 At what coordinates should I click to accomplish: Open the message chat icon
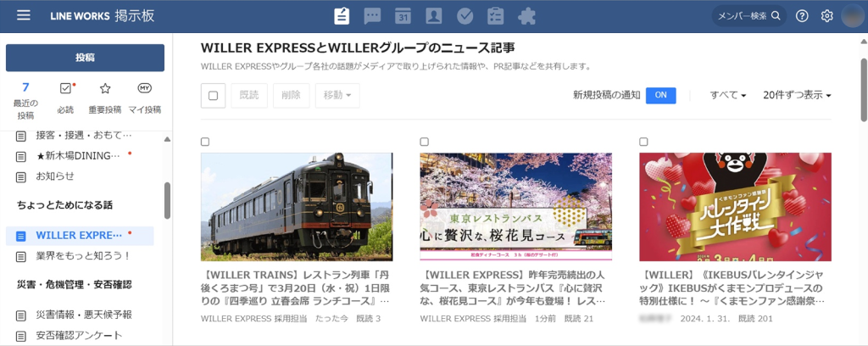[x=373, y=16]
